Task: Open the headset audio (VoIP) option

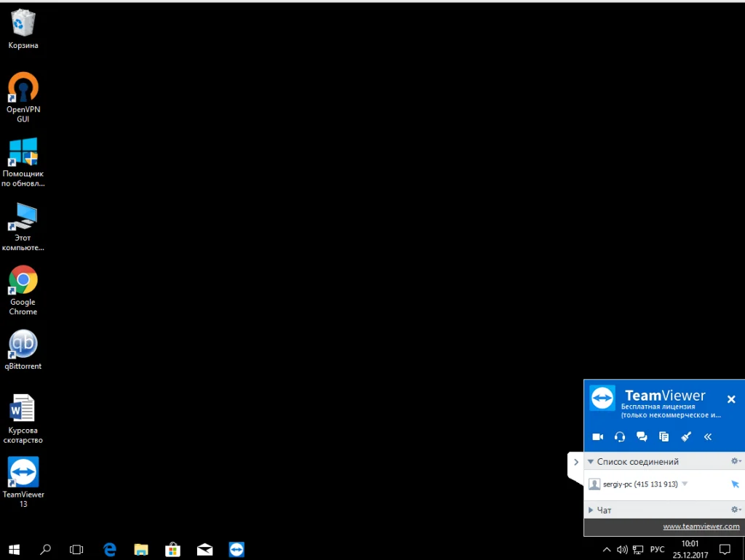Action: [620, 436]
